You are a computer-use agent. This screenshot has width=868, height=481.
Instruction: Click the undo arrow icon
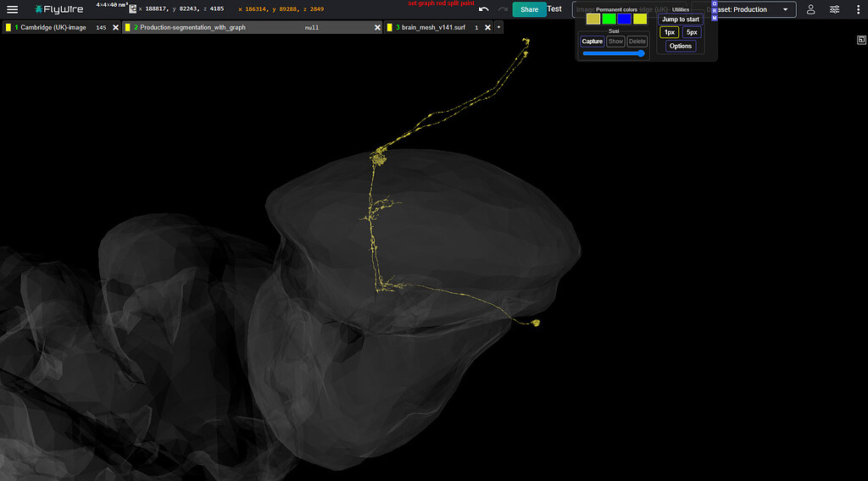pos(483,9)
